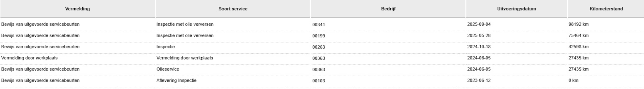Click the date 2023-06-12

(479, 81)
